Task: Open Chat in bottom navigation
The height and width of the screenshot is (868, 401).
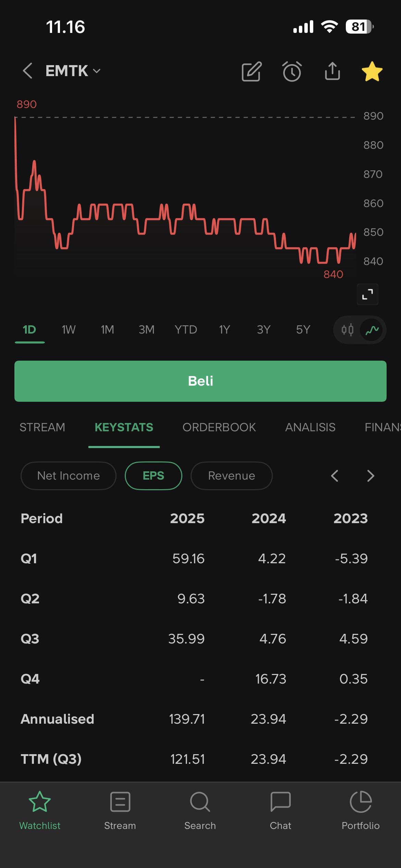Action: (280, 811)
